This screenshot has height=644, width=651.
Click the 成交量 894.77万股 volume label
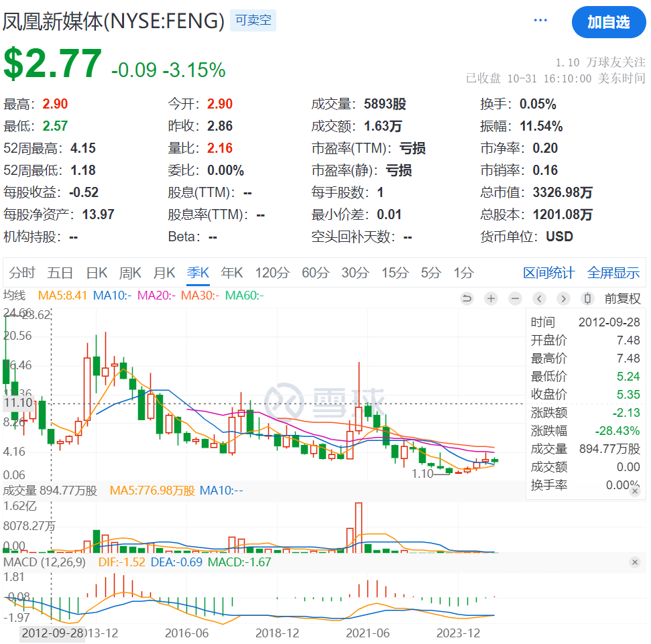tap(50, 491)
